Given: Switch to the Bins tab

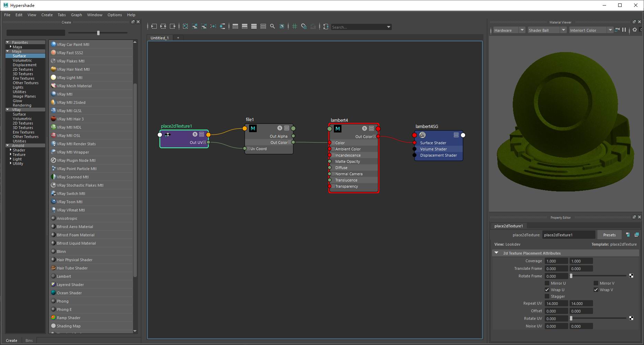Looking at the screenshot, I should pos(29,341).
